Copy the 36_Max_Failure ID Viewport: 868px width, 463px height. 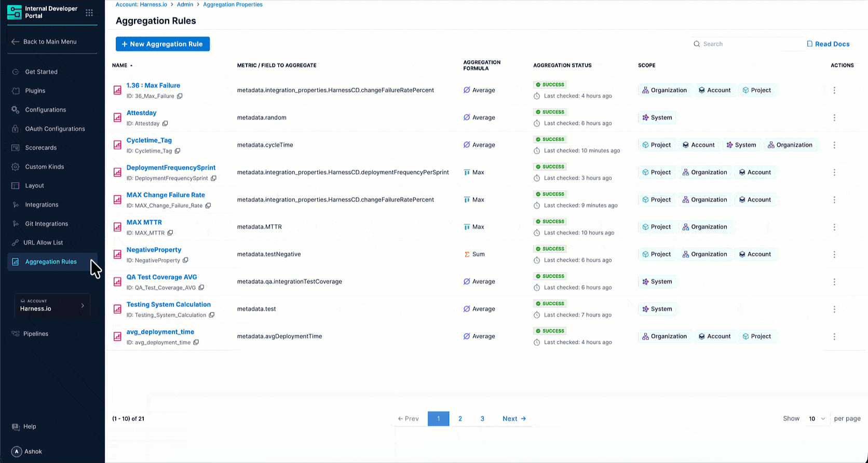tap(180, 96)
